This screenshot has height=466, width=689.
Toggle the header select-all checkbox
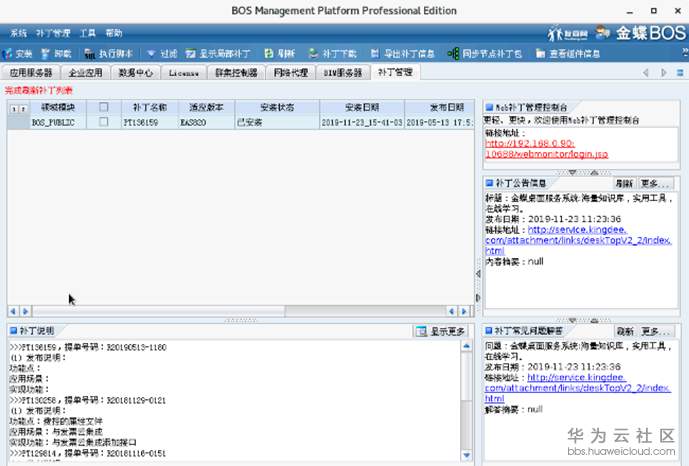coord(104,107)
